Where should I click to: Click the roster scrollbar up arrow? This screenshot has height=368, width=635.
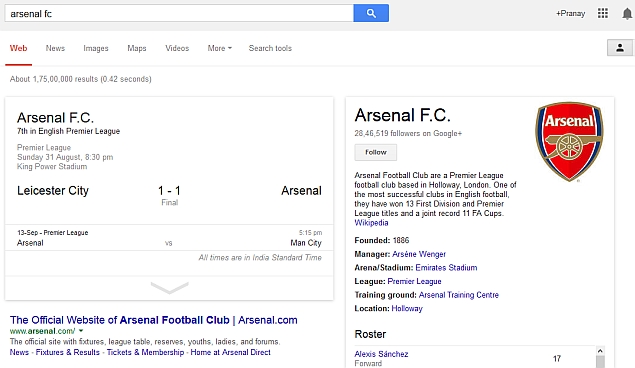[x=600, y=351]
